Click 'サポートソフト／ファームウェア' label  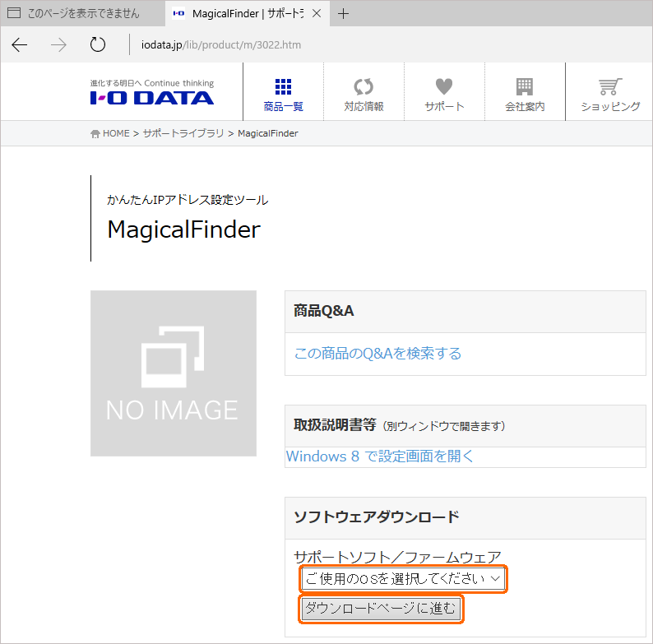[x=398, y=557]
